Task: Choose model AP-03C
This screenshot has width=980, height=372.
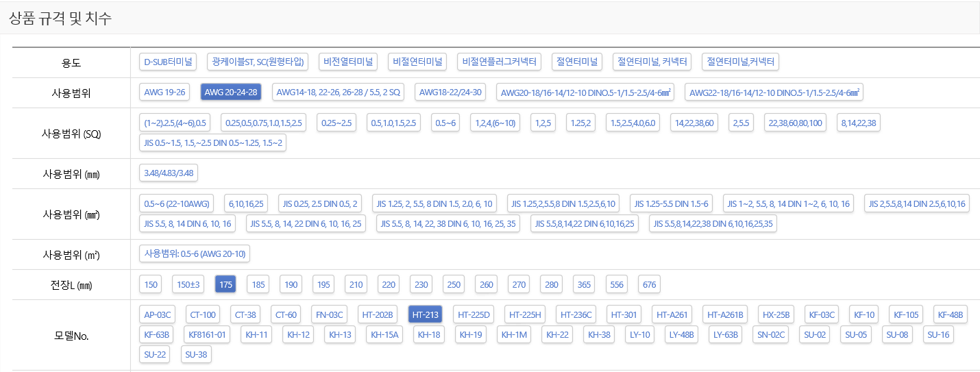Action: [157, 315]
